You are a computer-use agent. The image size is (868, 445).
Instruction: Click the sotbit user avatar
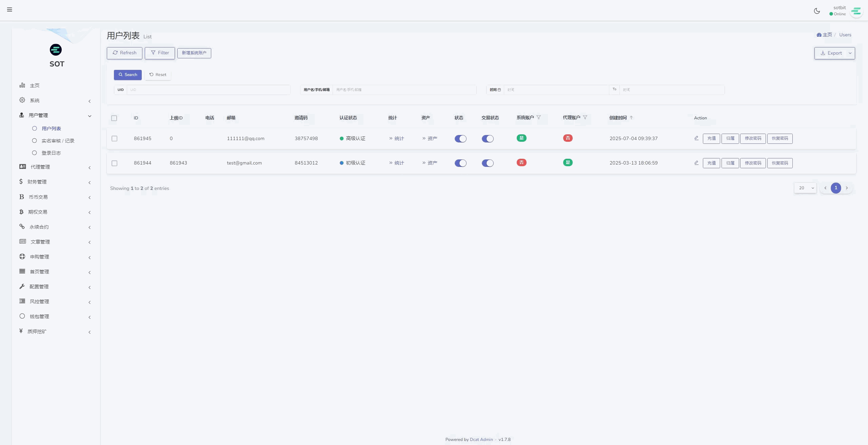[856, 11]
